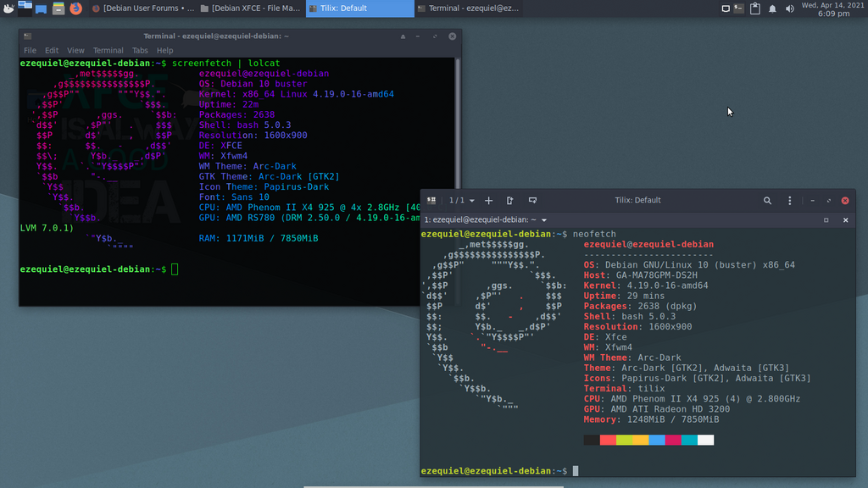
Task: Click the cyan color block in neofetch
Action: 689,440
